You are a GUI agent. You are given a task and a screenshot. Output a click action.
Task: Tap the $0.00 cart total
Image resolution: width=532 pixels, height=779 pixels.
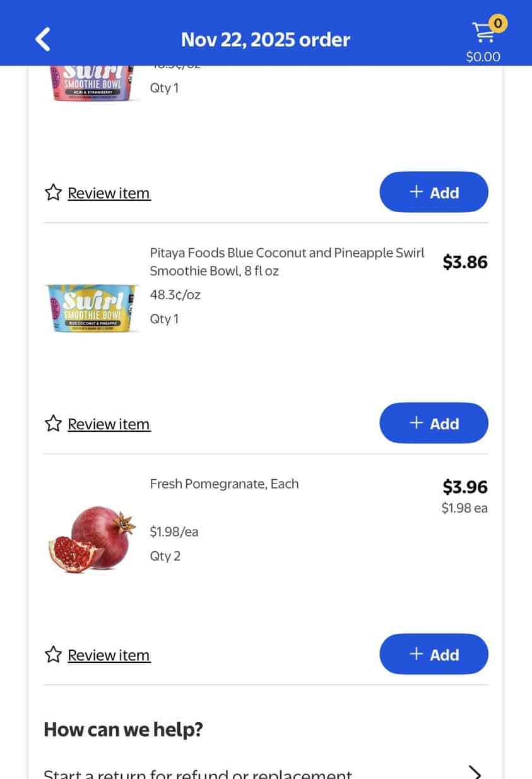point(483,57)
